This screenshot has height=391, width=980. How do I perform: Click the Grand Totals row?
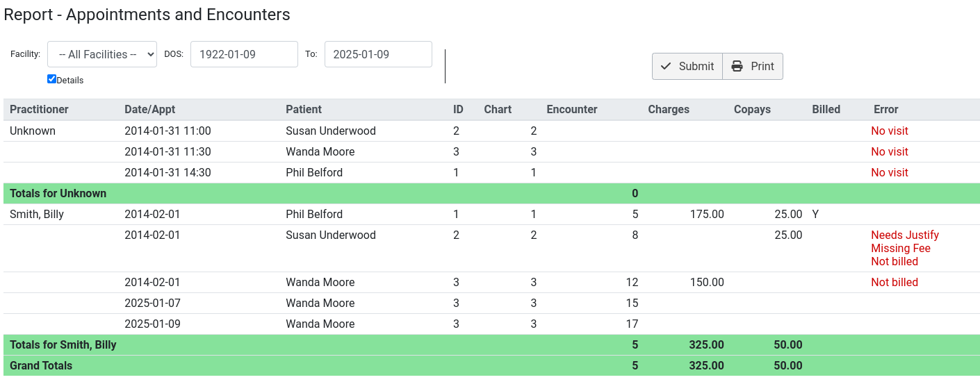[491, 365]
